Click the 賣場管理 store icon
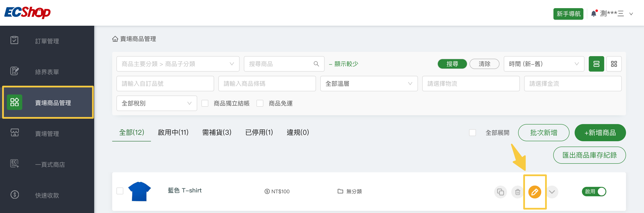Screen dimensions: 644x213 (15, 133)
